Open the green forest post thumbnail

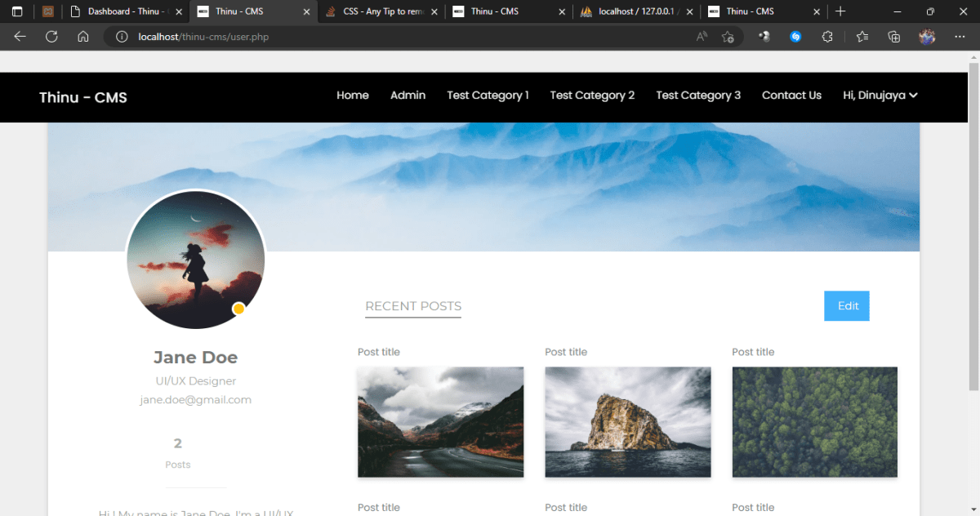click(814, 422)
